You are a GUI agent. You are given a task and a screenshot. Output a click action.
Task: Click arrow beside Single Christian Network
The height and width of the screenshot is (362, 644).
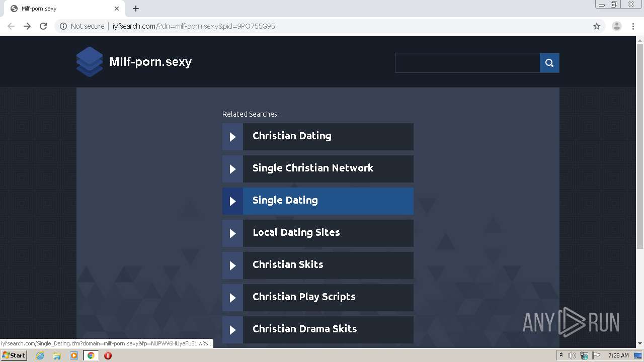click(232, 169)
